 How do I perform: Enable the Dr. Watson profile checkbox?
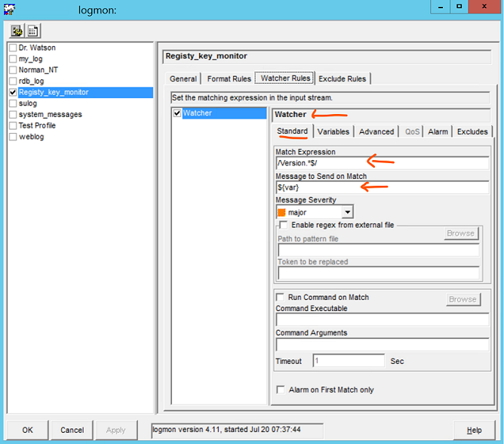coord(12,48)
